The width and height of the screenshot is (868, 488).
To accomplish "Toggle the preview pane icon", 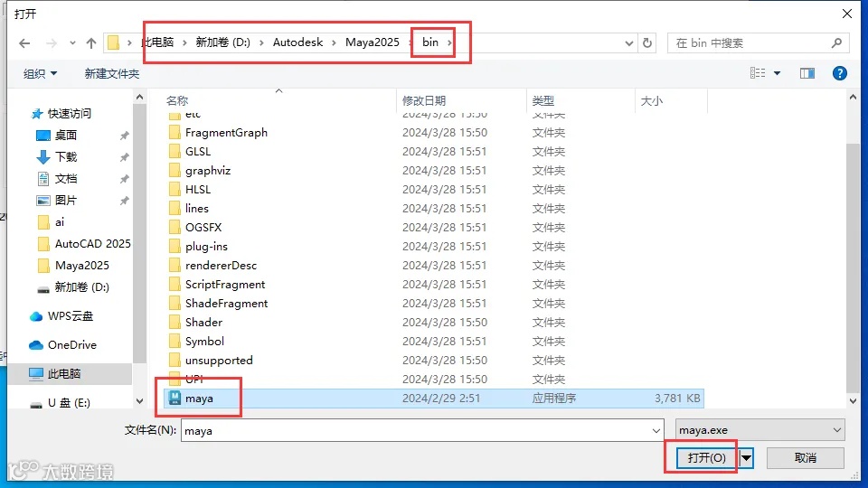I will click(x=807, y=73).
